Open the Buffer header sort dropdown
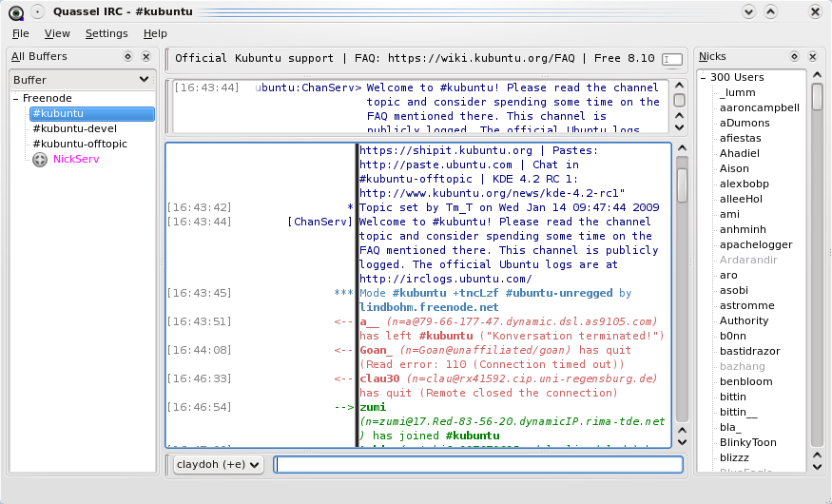 pyautogui.click(x=144, y=80)
